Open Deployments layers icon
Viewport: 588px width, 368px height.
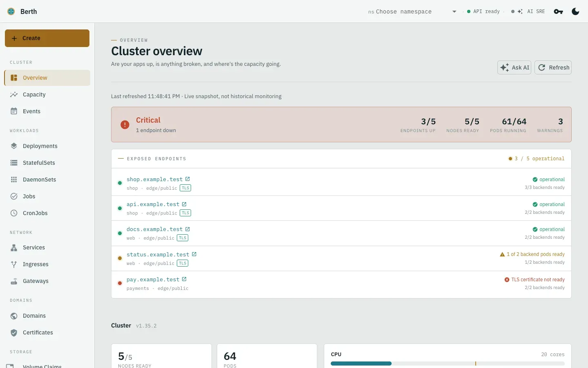tap(14, 146)
